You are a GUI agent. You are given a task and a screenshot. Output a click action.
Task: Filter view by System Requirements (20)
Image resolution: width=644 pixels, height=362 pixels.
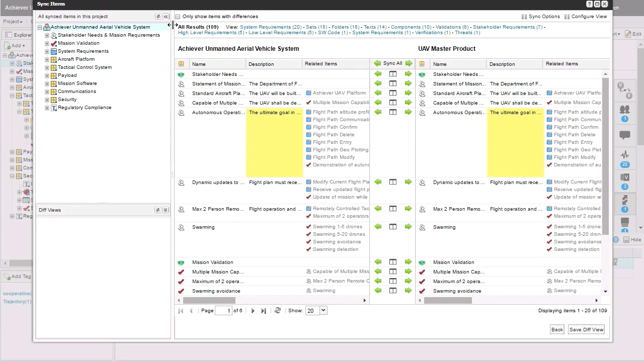(270, 27)
